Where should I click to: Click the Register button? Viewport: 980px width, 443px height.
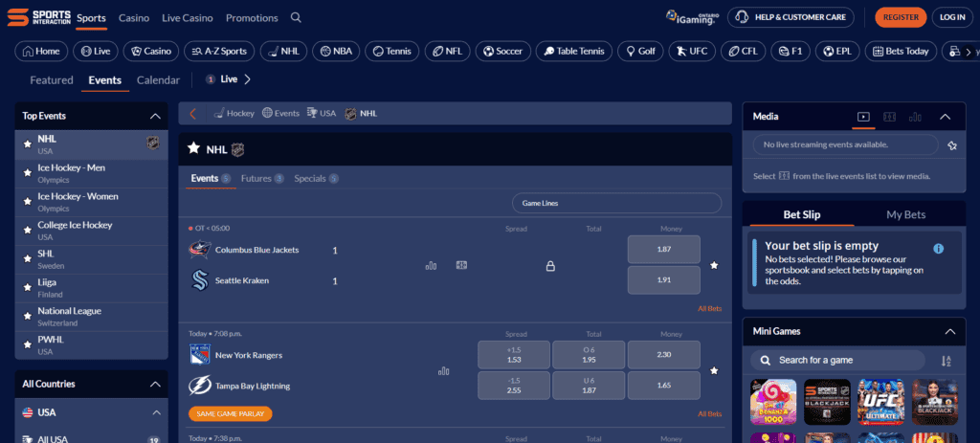coord(901,17)
